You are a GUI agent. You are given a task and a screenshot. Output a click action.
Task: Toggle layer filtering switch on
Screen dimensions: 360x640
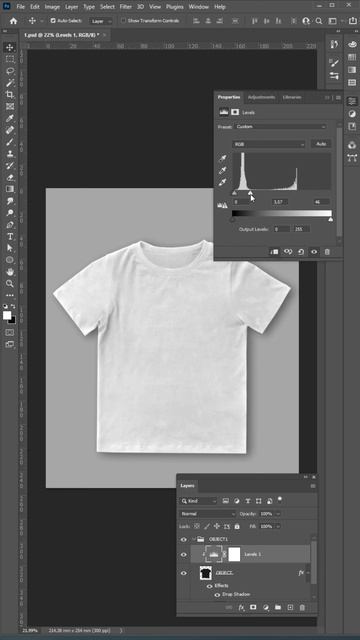280,500
